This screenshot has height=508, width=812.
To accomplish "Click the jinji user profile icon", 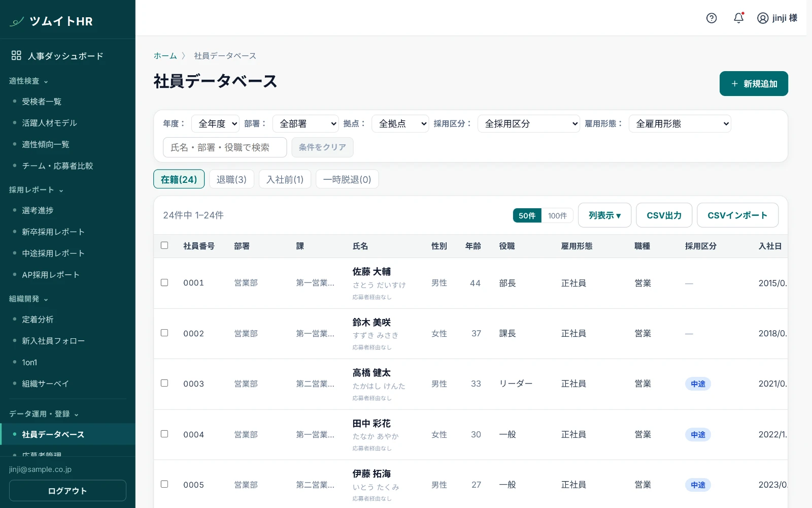I will coord(763,18).
